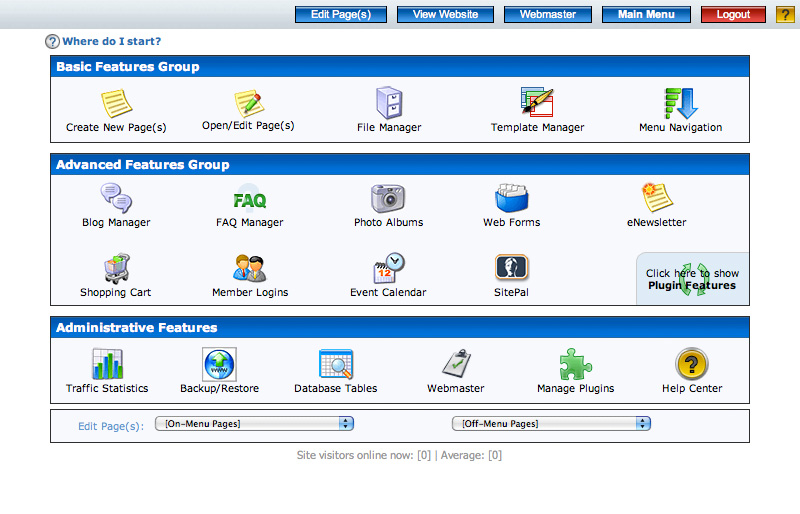Open the Event Calendar icon

388,269
